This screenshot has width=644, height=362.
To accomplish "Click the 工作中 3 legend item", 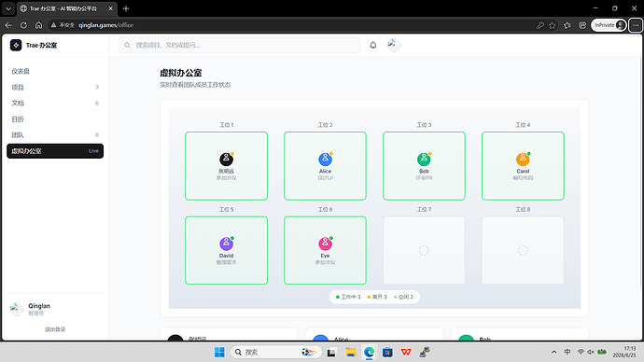I will click(348, 297).
